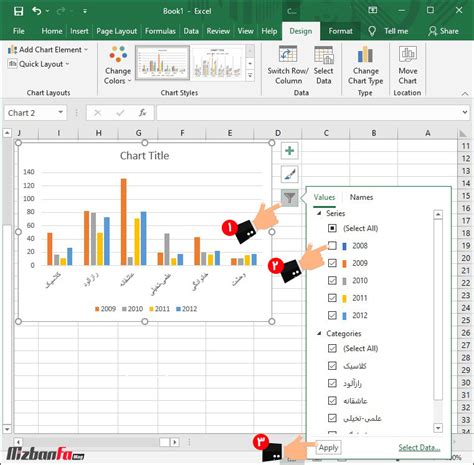The width and height of the screenshot is (474, 465).
Task: Switch to the Format tab
Action: tap(340, 31)
